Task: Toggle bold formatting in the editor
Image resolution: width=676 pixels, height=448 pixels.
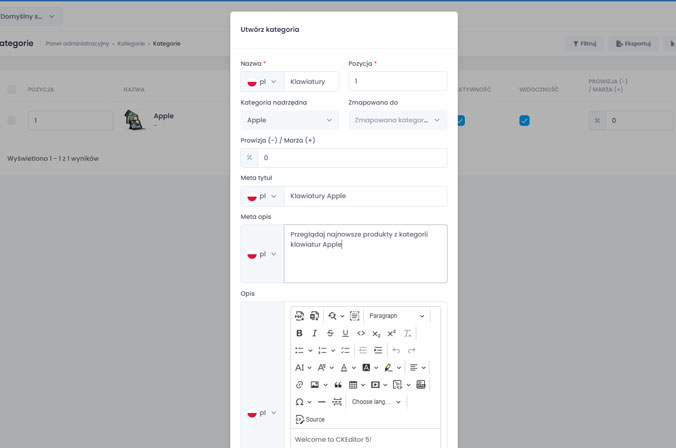Action: (x=299, y=333)
